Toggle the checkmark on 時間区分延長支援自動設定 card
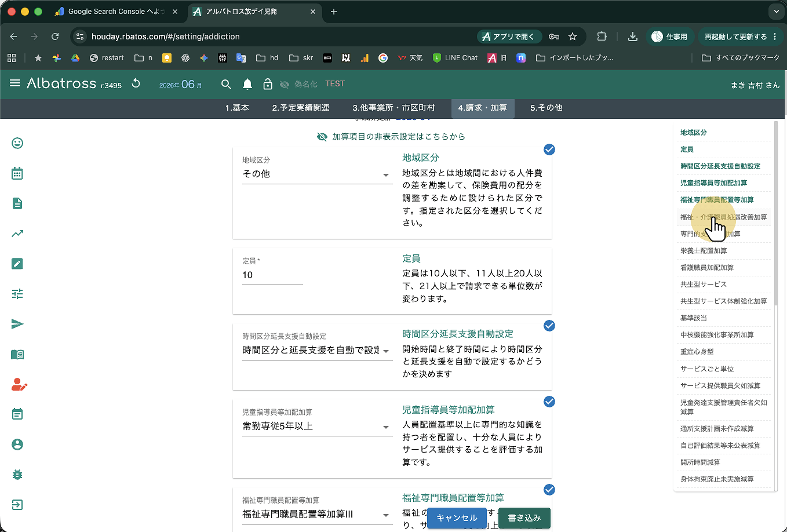The height and width of the screenshot is (532, 787). point(549,326)
